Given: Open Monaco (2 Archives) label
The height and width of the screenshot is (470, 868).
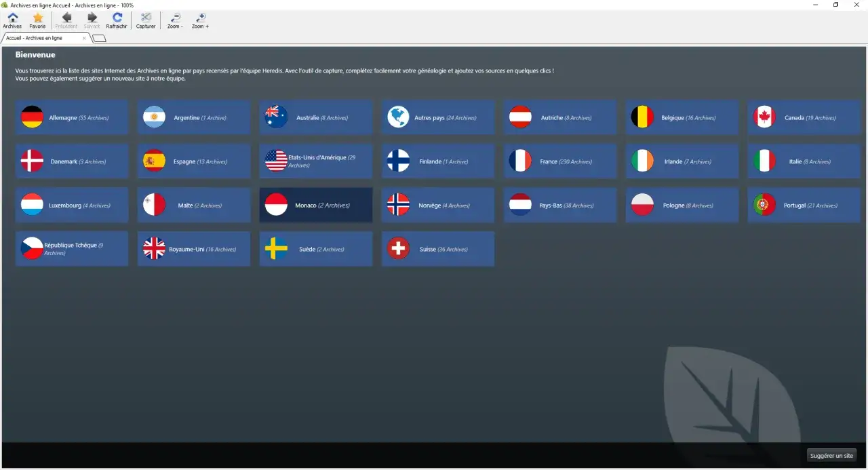Looking at the screenshot, I should pos(322,205).
